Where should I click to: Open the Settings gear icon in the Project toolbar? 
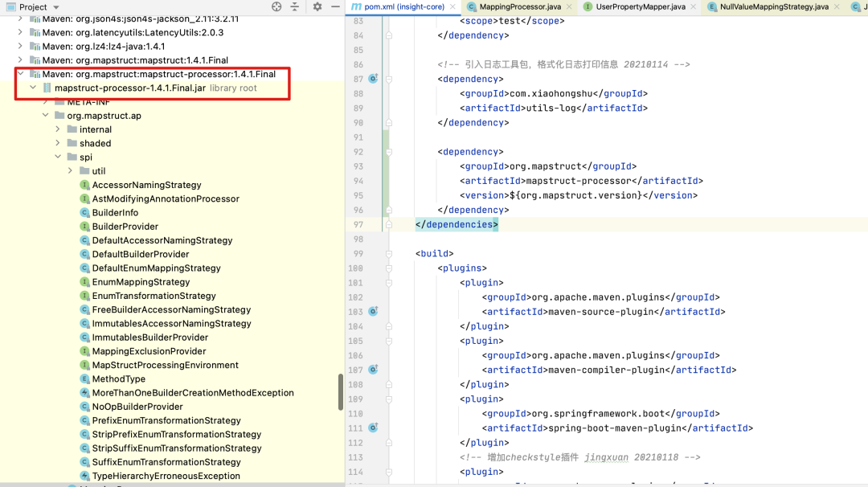click(317, 6)
